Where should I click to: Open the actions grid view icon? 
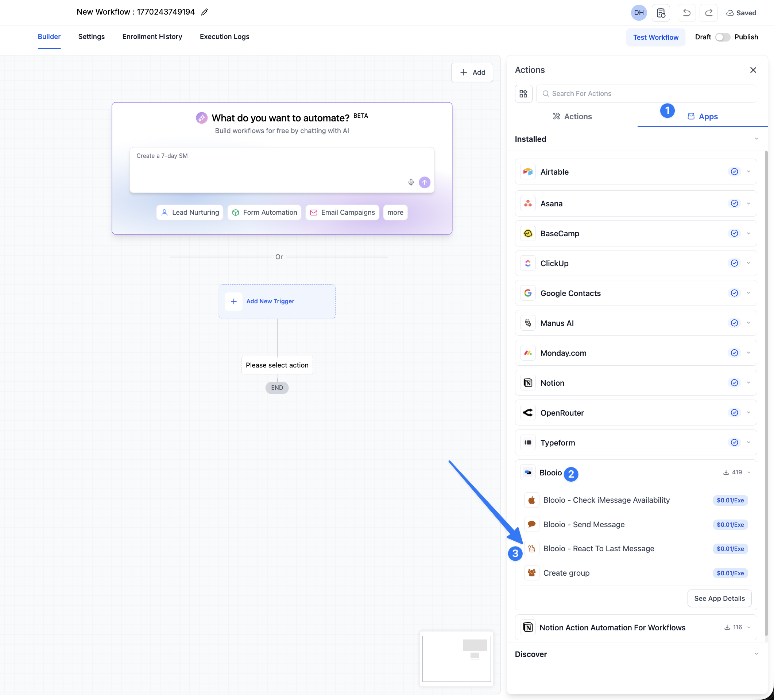523,94
